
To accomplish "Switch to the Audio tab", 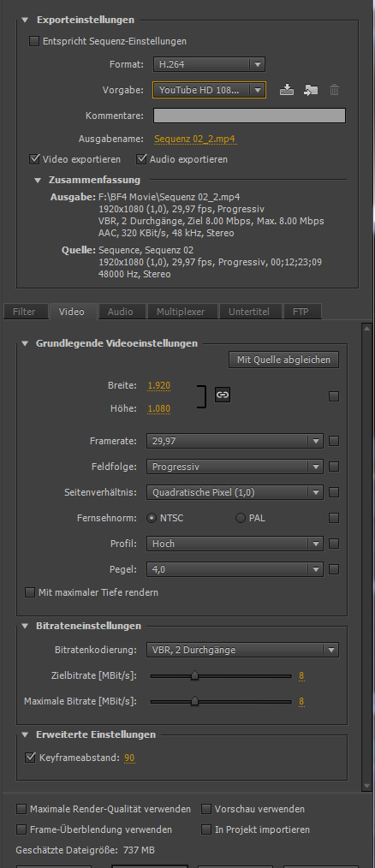I will [x=120, y=312].
